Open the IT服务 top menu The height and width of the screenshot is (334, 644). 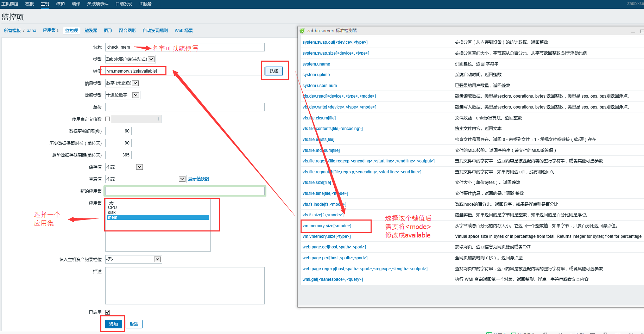click(145, 4)
